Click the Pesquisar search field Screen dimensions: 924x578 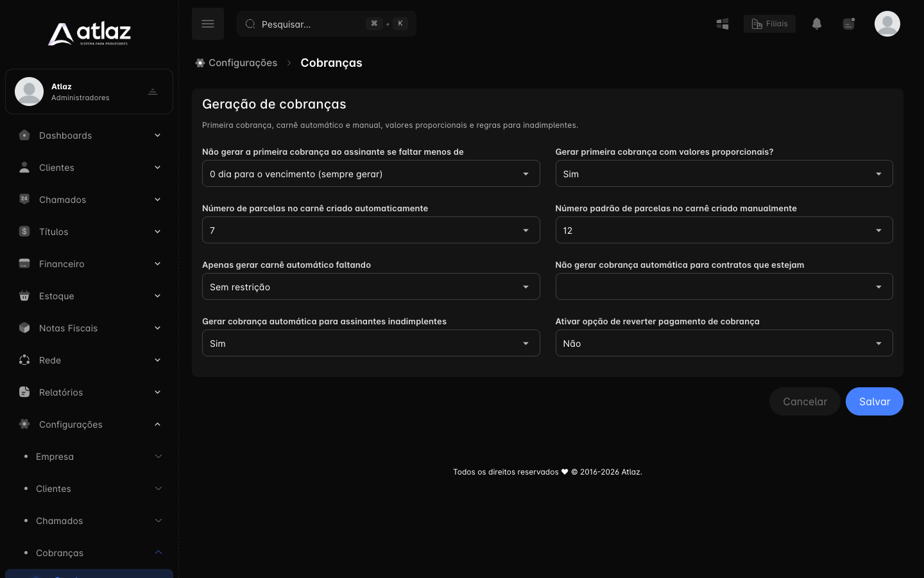tap(327, 24)
